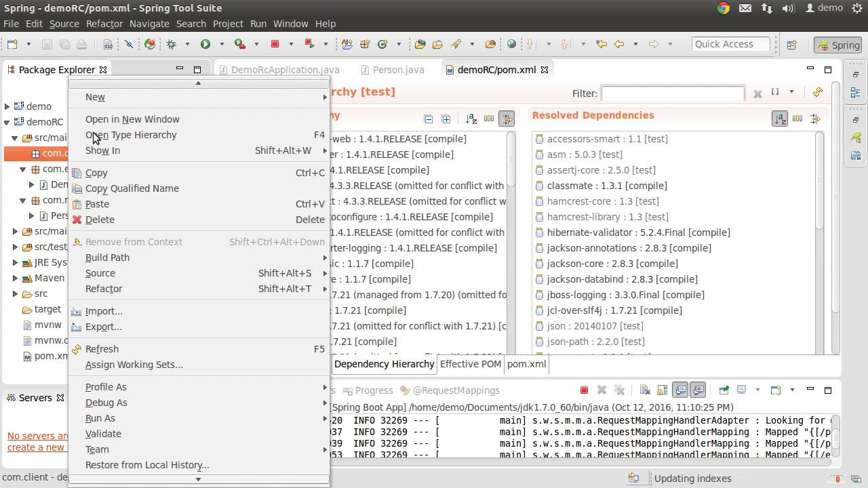Clear the Filter field with the X icon
Image resolution: width=868 pixels, height=488 pixels.
click(x=757, y=94)
